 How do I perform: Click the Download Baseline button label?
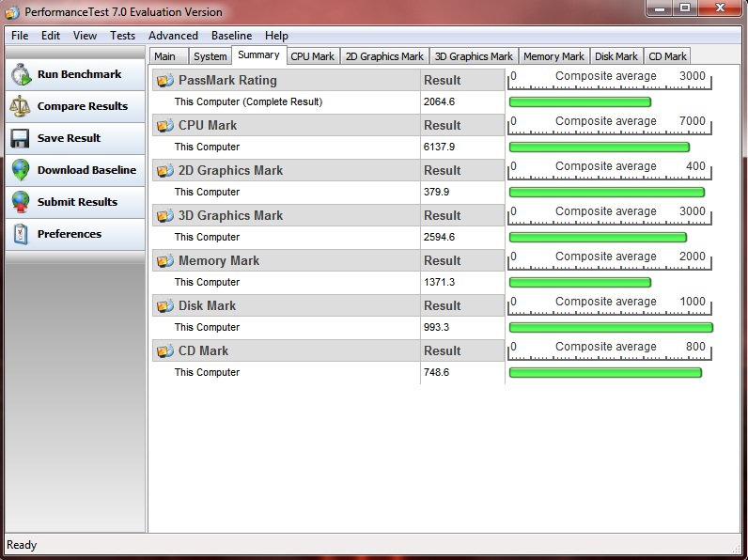point(86,170)
